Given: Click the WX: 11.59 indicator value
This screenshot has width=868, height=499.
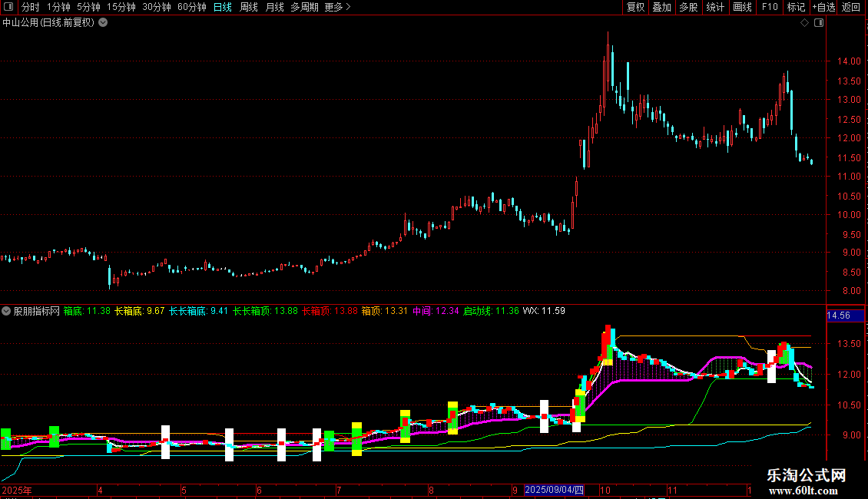Looking at the screenshot, I should (544, 311).
